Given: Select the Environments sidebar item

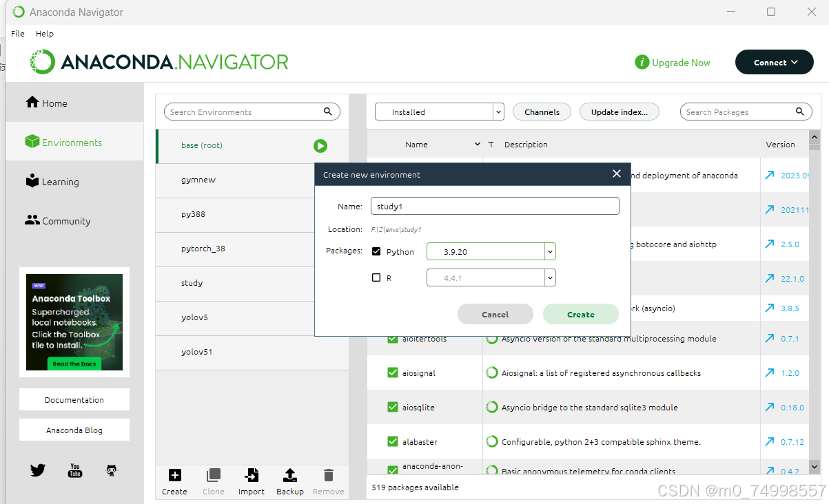Looking at the screenshot, I should 74,142.
